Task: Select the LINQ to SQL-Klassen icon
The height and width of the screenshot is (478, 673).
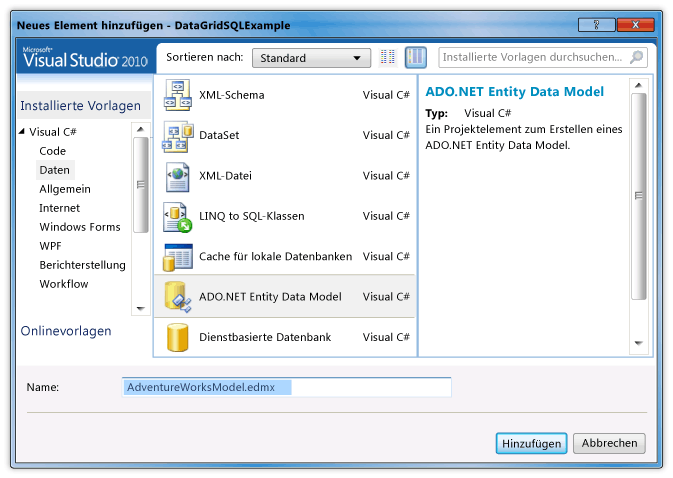Action: [177, 217]
